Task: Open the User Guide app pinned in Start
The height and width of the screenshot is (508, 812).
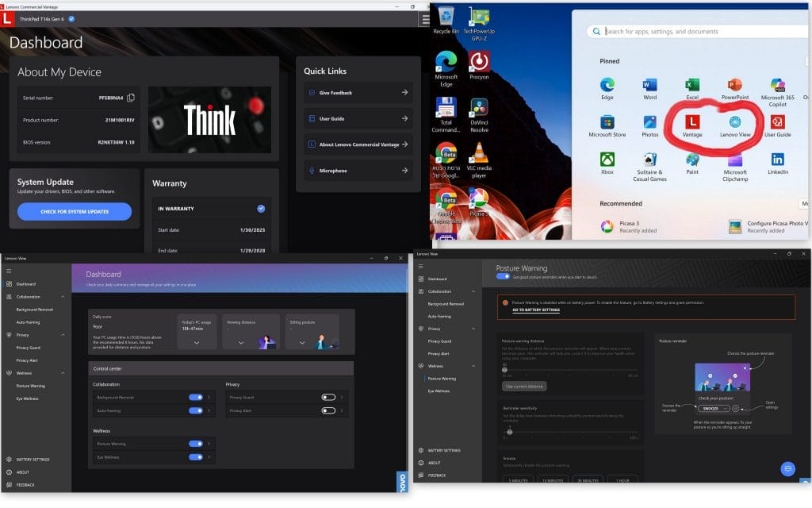Action: click(777, 126)
